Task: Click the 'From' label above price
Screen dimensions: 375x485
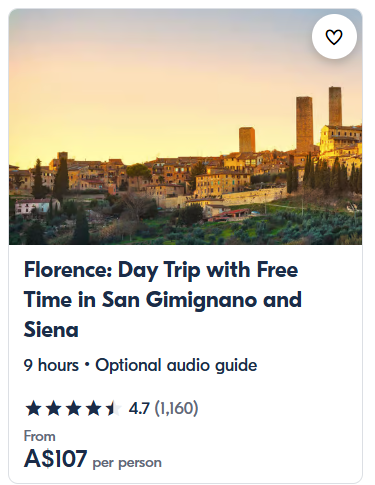Action: (40, 436)
